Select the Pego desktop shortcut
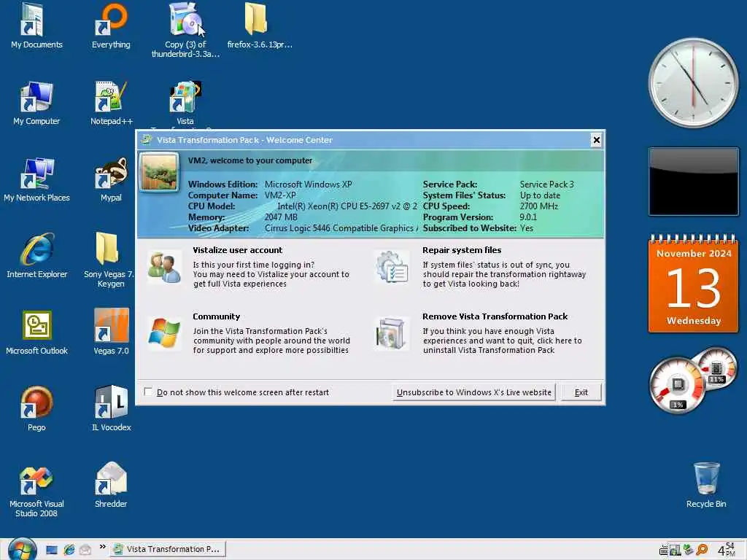 [x=36, y=410]
